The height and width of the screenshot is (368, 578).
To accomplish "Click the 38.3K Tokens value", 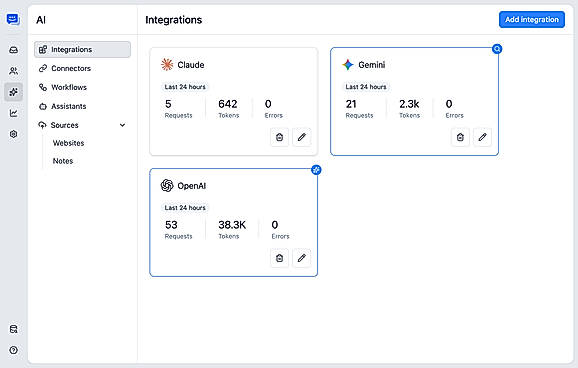I will coord(232,225).
